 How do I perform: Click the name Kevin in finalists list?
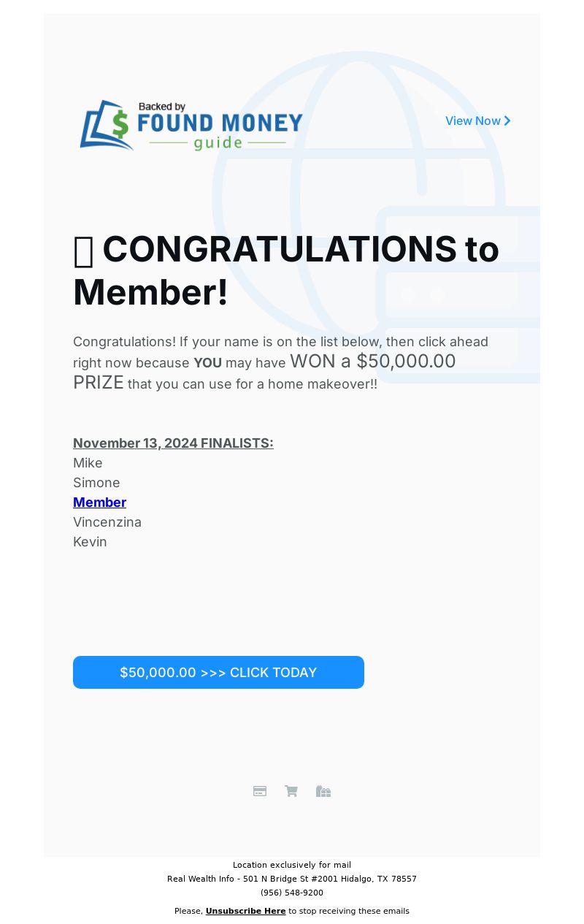(x=90, y=542)
